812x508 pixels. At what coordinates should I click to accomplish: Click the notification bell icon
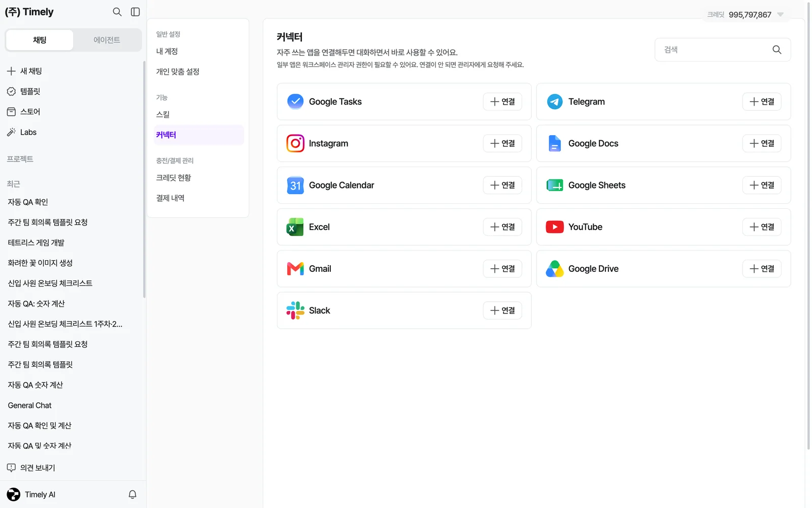(132, 494)
